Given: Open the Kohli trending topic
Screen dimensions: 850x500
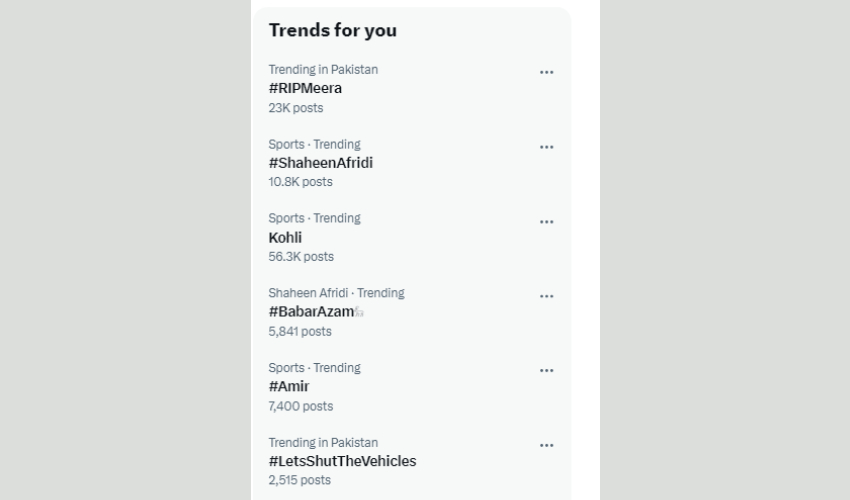Looking at the screenshot, I should pyautogui.click(x=285, y=238).
